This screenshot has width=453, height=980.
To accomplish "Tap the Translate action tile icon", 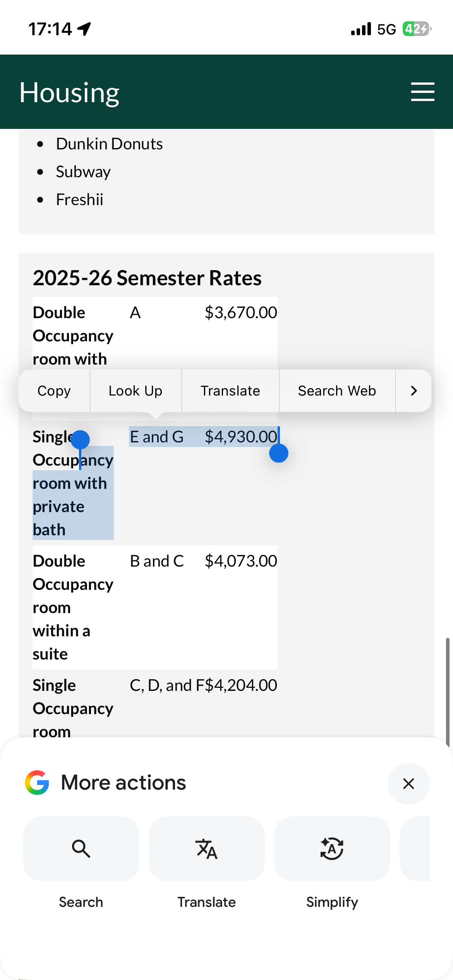I will click(x=206, y=849).
